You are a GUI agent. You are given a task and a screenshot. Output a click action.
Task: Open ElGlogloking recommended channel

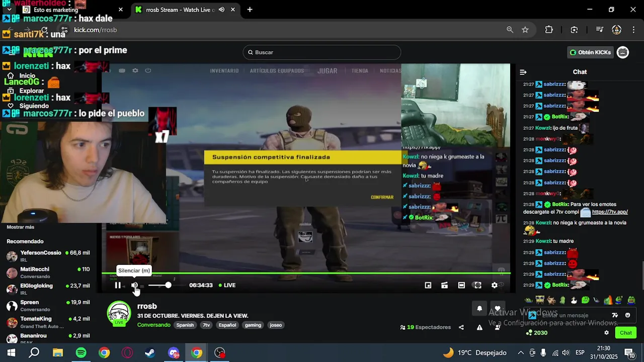tap(48, 289)
